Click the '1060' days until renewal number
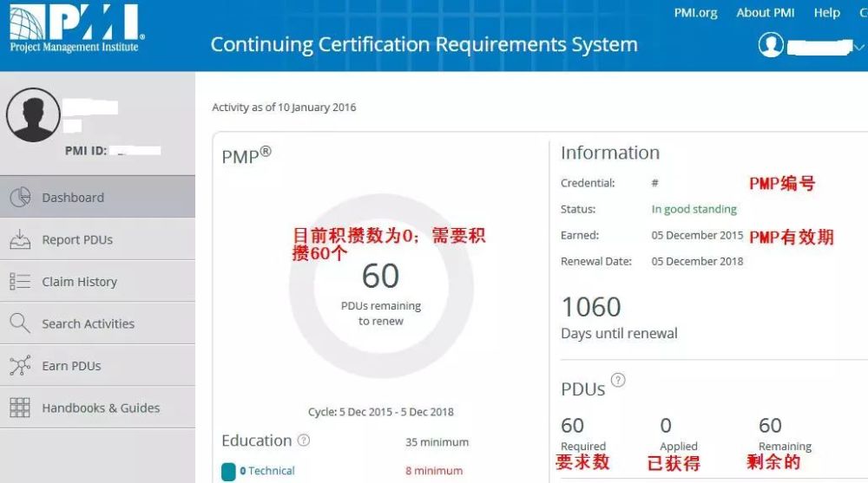Screen dimensions: 868x483 [591, 307]
